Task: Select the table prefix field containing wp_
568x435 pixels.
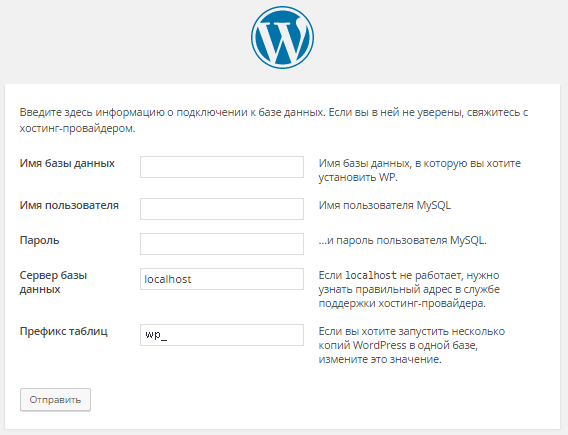Action: tap(222, 335)
